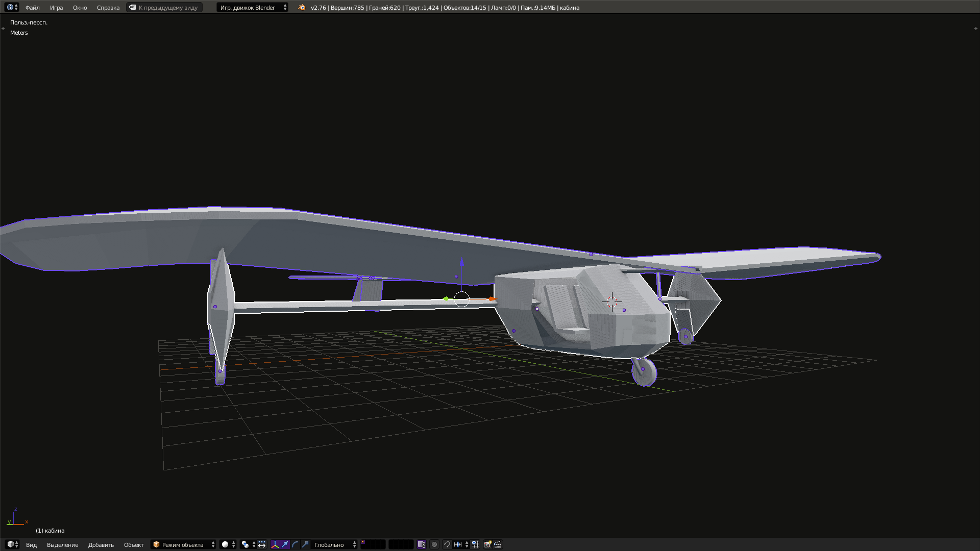Open the Объект menu

point(134,544)
